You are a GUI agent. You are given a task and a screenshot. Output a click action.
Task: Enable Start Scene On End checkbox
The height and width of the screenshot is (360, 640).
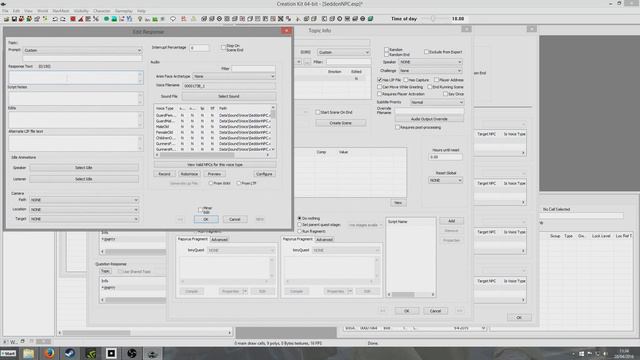(x=318, y=112)
